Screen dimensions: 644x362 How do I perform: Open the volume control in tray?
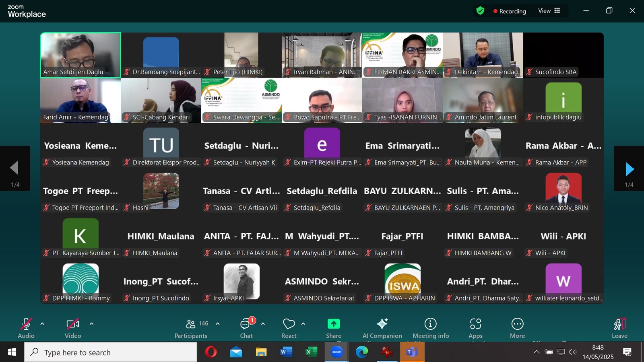(x=572, y=352)
